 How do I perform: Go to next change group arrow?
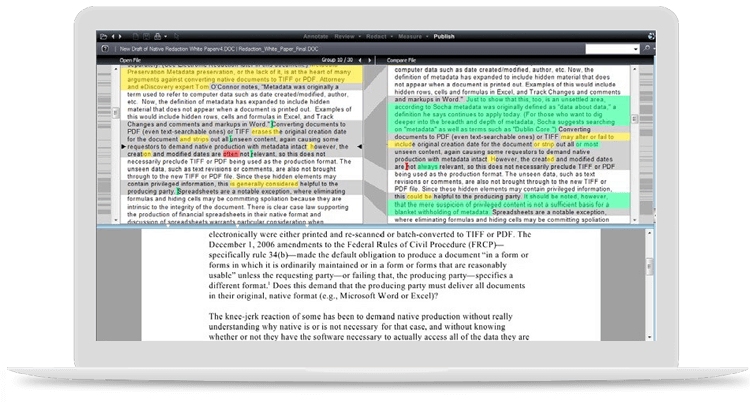[x=369, y=61]
